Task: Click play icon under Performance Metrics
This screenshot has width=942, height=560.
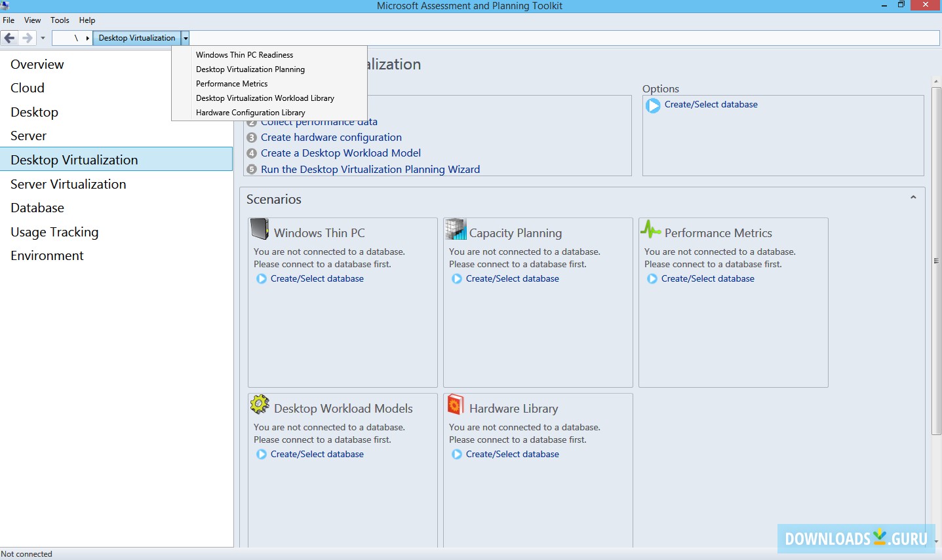Action: 652,279
